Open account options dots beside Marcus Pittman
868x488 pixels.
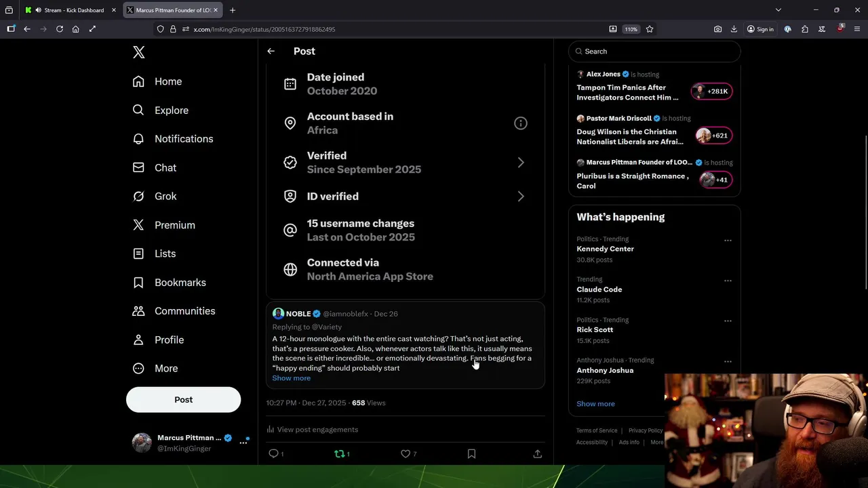(243, 443)
